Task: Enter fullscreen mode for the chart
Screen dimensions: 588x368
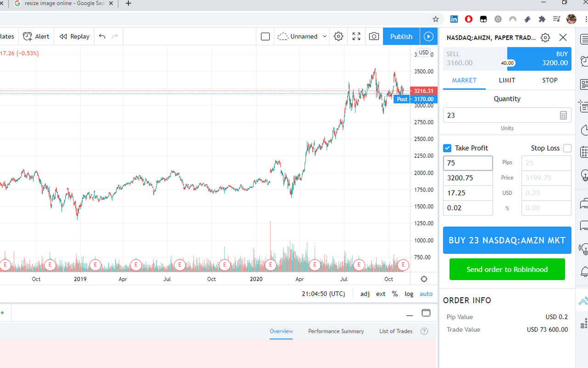Action: click(356, 36)
